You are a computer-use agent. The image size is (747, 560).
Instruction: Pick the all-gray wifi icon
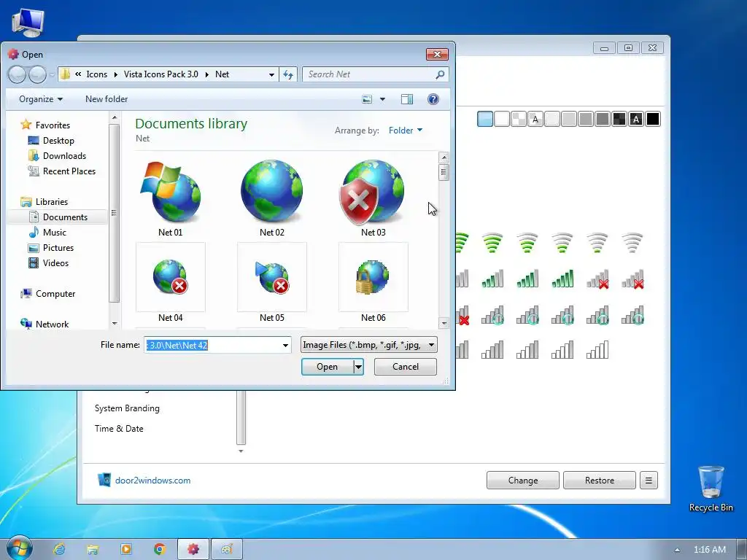coord(632,243)
